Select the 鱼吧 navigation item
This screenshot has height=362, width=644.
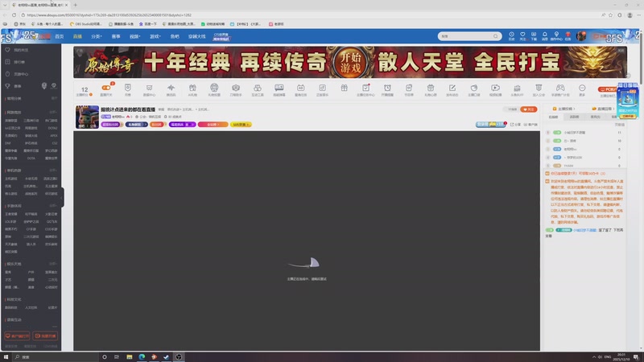click(175, 36)
